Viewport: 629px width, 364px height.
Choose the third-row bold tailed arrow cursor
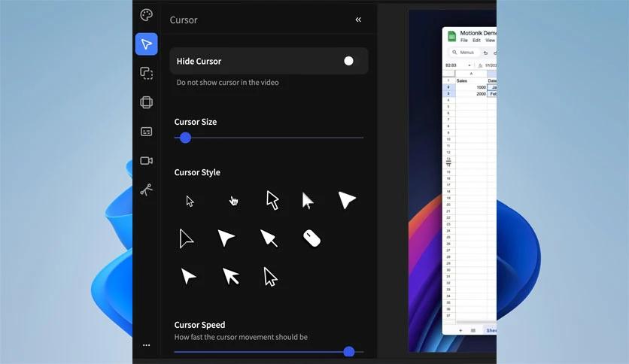coord(231,276)
